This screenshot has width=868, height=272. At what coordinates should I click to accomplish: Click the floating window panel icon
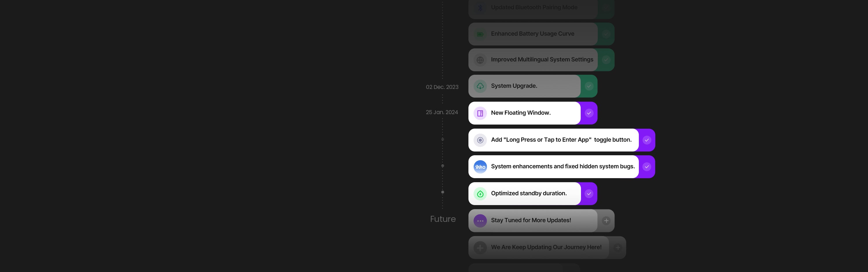tap(480, 113)
